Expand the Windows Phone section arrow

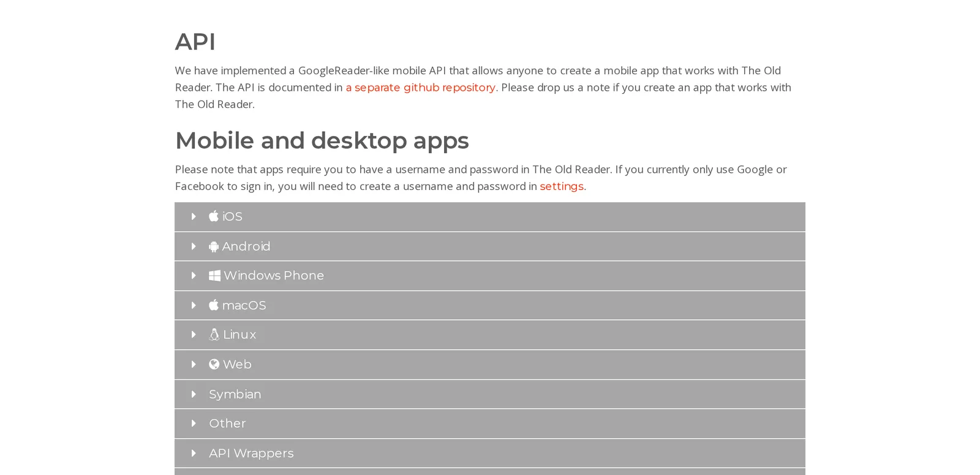pos(194,276)
